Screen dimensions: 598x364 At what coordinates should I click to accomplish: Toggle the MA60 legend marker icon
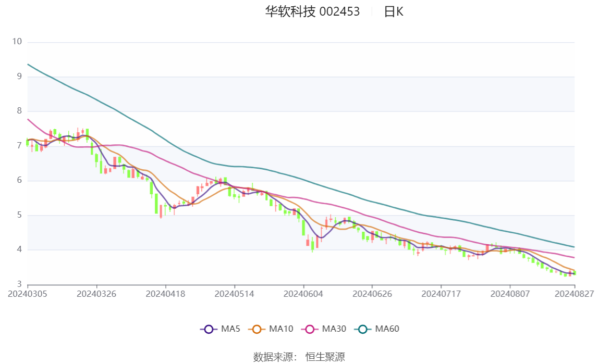(363, 329)
